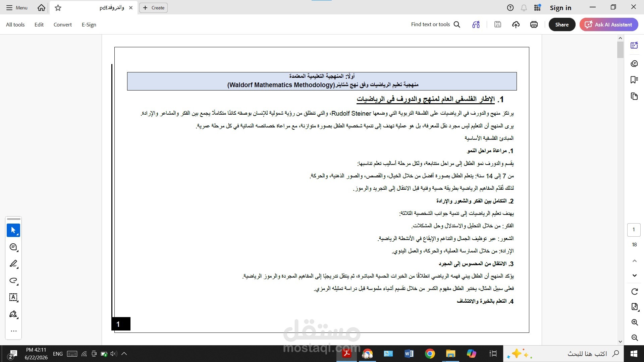The height and width of the screenshot is (362, 644).
Task: Choose the Sign fountain pen tool
Action: click(x=13, y=314)
